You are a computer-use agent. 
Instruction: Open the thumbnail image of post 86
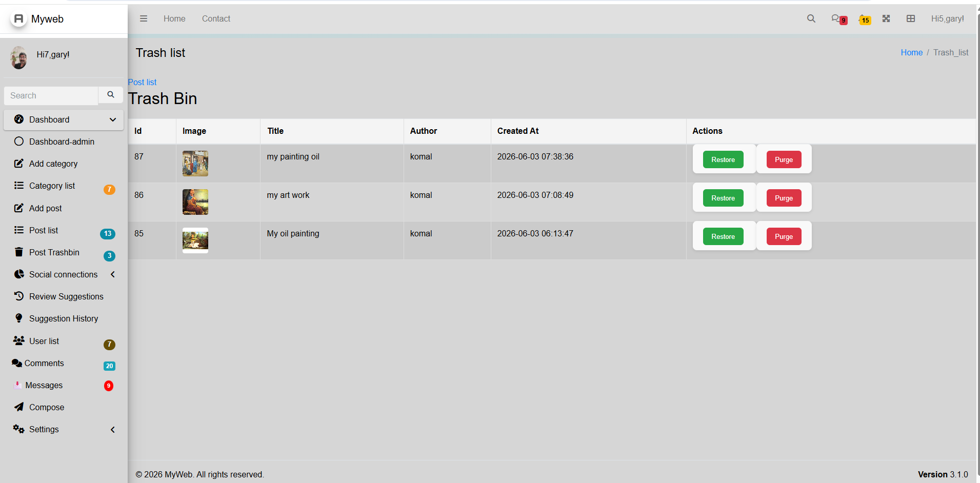pos(195,202)
